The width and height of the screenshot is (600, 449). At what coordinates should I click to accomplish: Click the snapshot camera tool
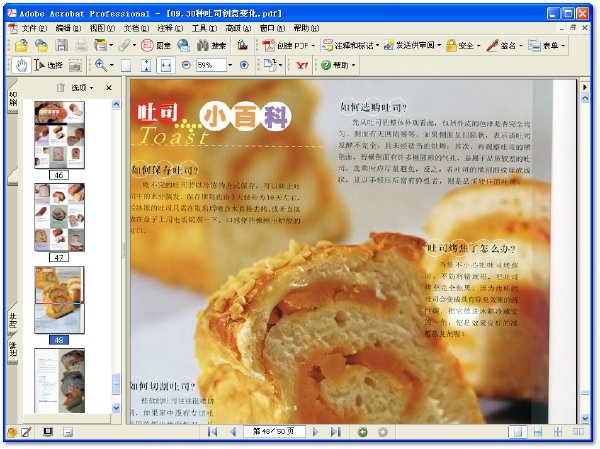(75, 66)
